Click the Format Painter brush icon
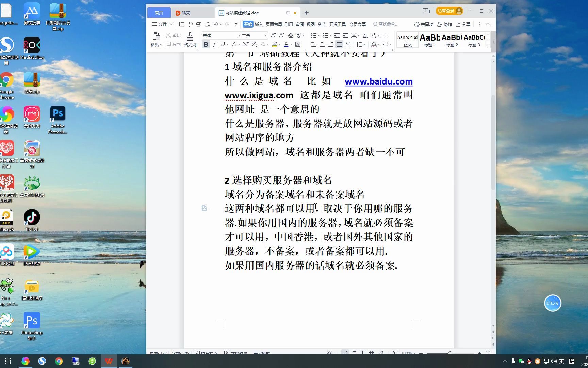Image resolution: width=588 pixels, height=368 pixels. [190, 36]
